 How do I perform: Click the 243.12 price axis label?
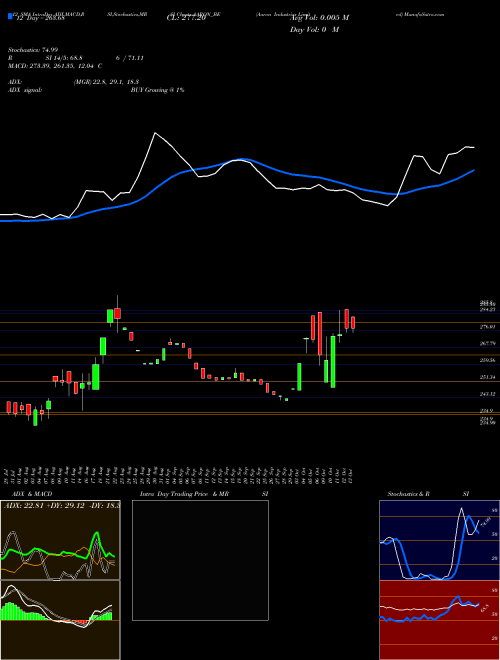[488, 394]
